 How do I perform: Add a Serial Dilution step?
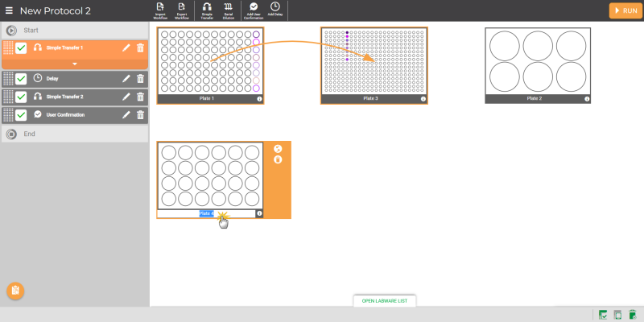tap(228, 10)
